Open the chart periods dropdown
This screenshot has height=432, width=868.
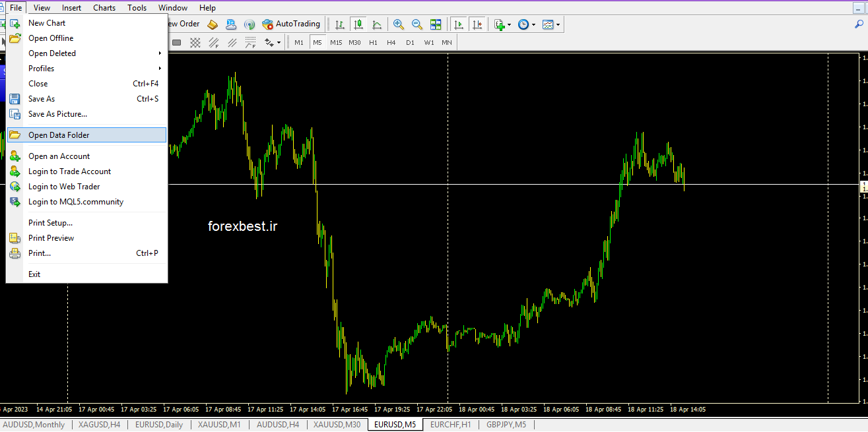point(534,24)
